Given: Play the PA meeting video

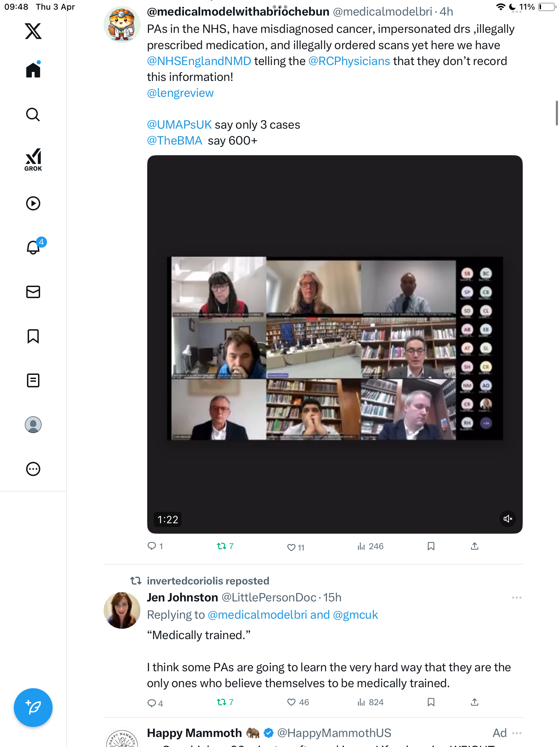Looking at the screenshot, I should 335,344.
